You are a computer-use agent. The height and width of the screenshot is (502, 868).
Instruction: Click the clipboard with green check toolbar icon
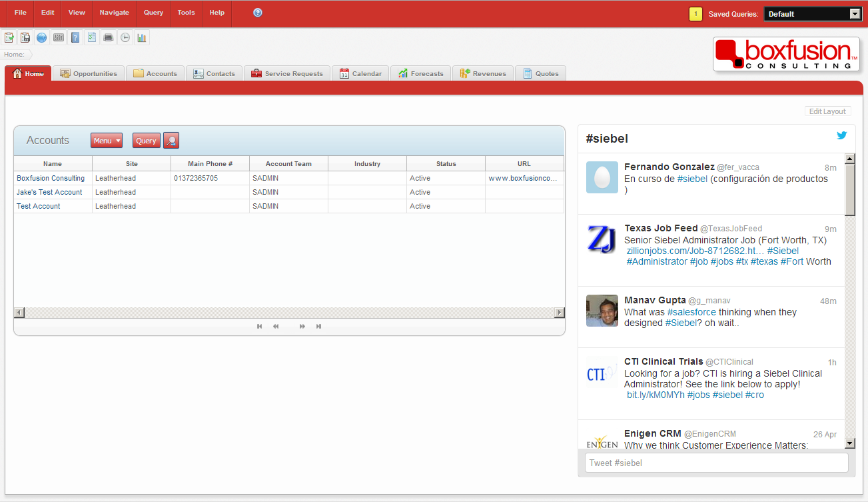9,37
